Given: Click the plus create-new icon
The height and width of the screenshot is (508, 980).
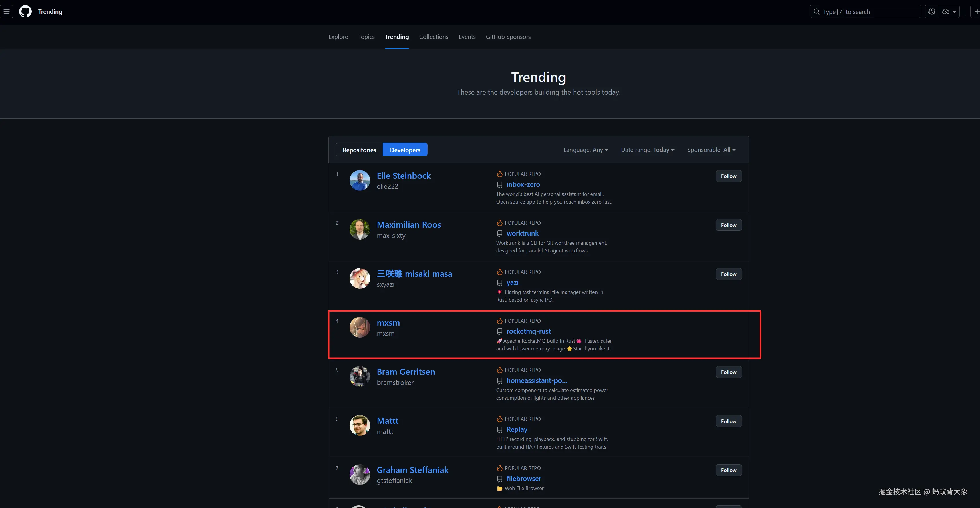Looking at the screenshot, I should tap(976, 11).
